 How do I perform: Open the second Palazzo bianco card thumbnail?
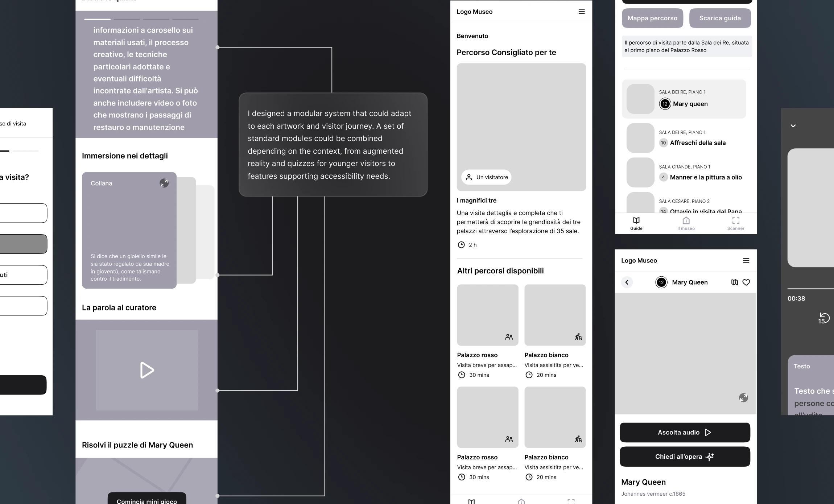[555, 417]
